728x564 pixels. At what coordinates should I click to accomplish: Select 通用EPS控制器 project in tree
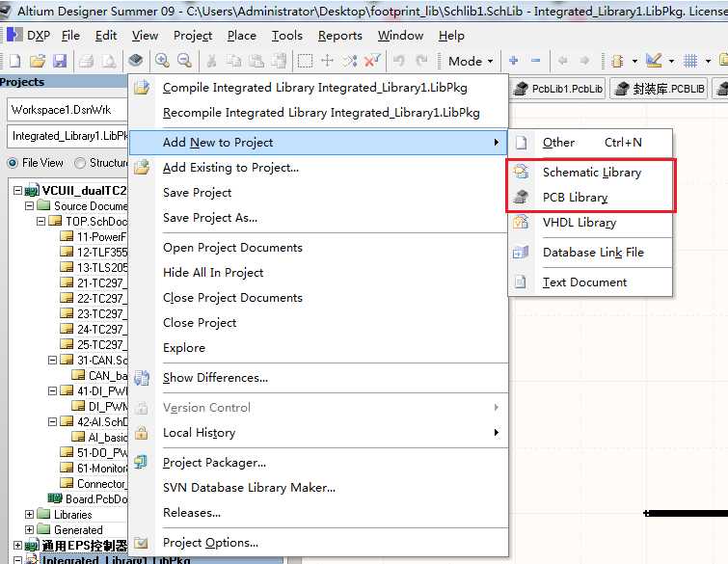point(76,546)
